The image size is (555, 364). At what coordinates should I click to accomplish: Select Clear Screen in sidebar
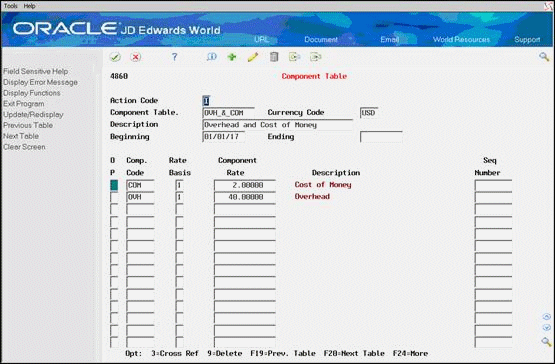24,147
